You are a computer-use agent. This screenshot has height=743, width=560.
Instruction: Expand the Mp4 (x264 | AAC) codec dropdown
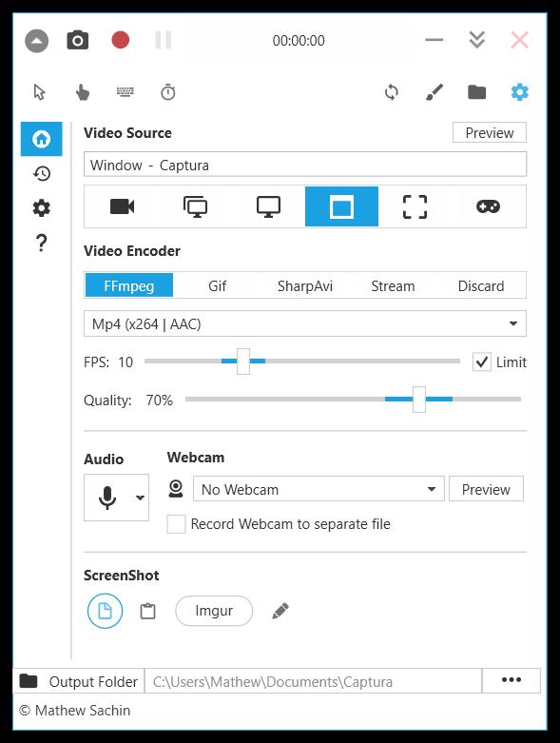[x=305, y=323]
